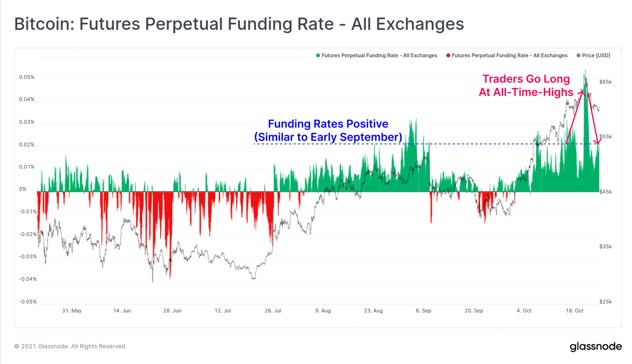Click the 'Funding Rates Positive' blue annotation
The image size is (632, 364).
pos(328,130)
